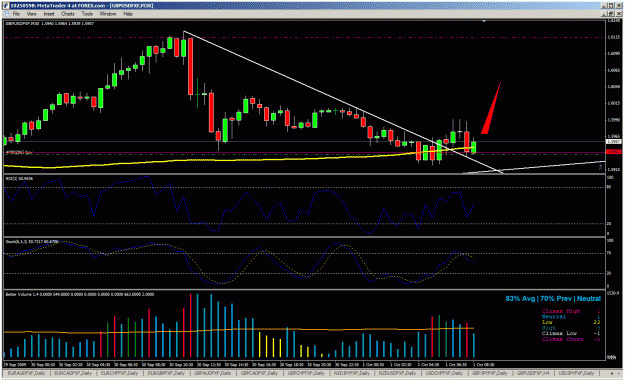
Task: Open the Insert menu
Action: tap(49, 14)
